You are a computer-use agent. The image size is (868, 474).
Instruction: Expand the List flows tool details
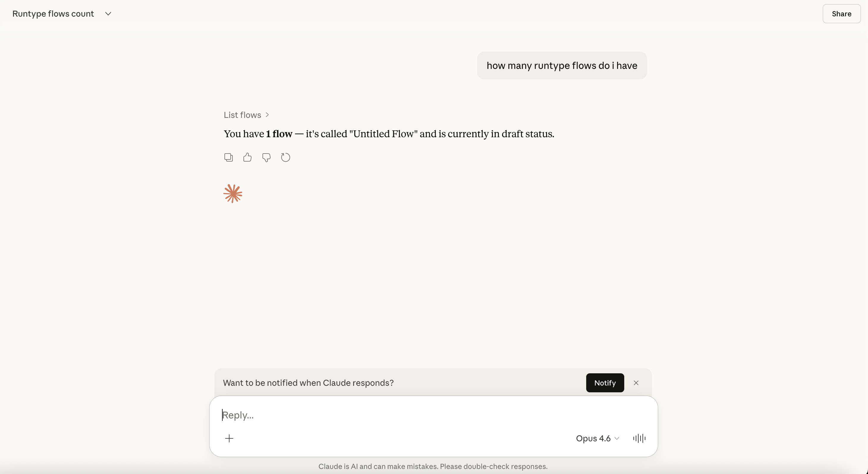(x=243, y=115)
